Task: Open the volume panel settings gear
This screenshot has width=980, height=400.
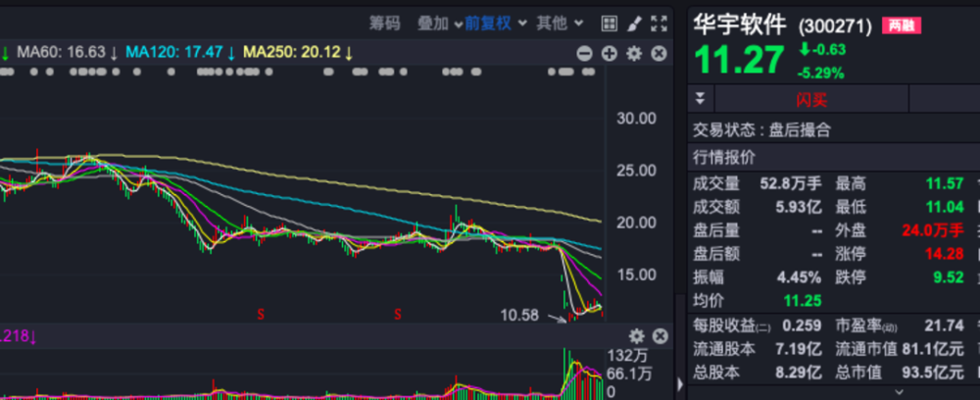Action: click(636, 337)
